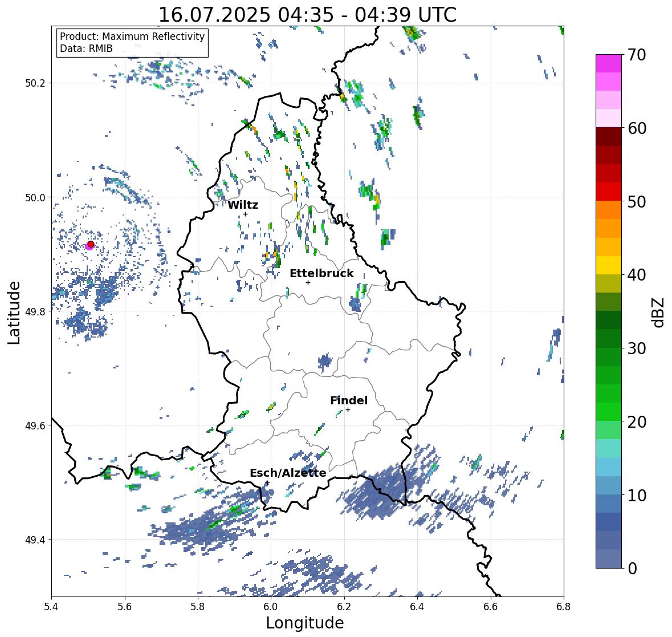Click the latitude tick label 49.4
The width and height of the screenshot is (672, 637).
[35, 539]
